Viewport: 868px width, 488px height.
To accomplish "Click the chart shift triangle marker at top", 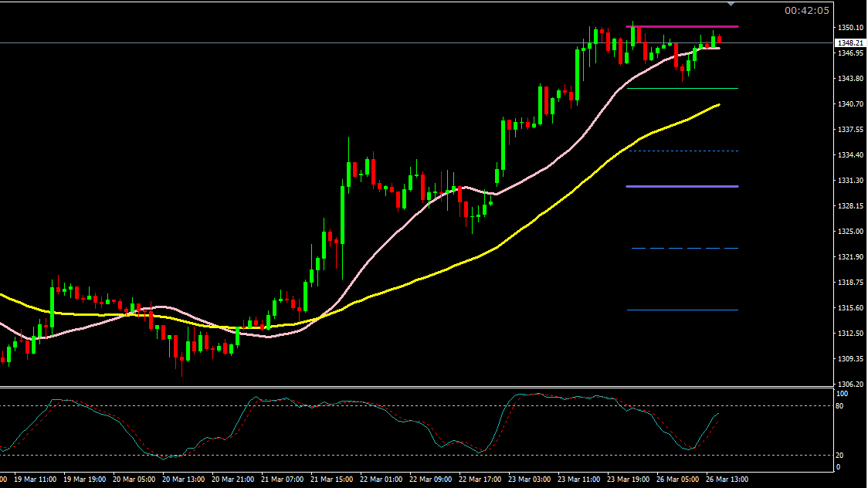I will (x=731, y=5).
